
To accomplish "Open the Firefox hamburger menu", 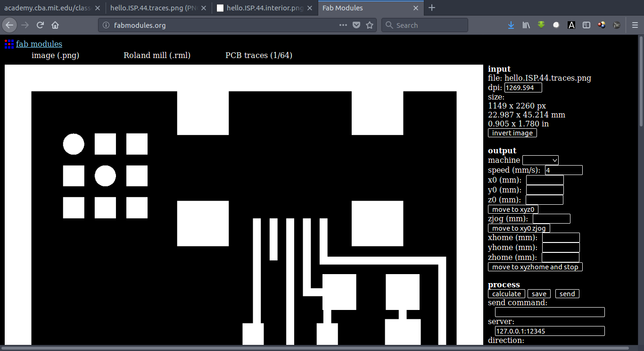I will 635,25.
